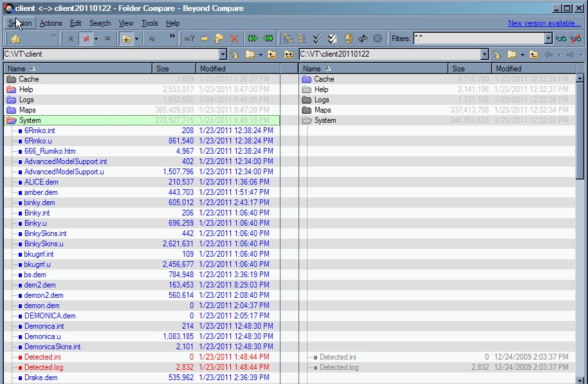
Task: Click the Collapse All folders icon
Action: pos(302,39)
